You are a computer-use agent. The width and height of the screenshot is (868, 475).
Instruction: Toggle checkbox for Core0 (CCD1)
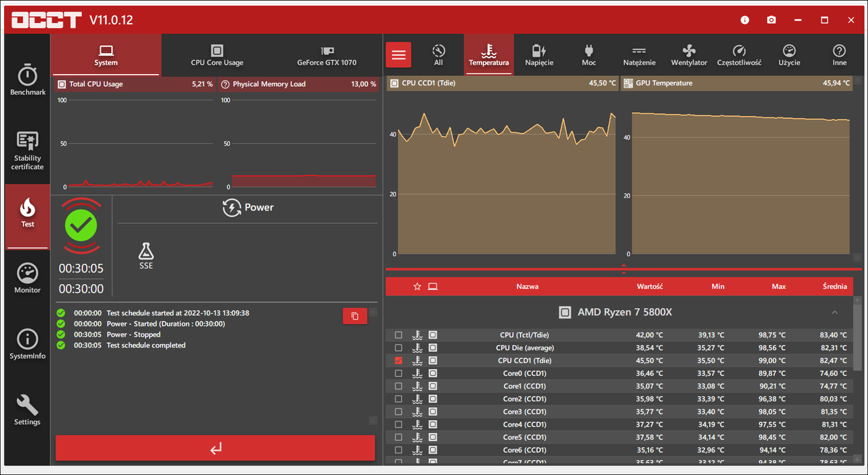click(x=399, y=374)
